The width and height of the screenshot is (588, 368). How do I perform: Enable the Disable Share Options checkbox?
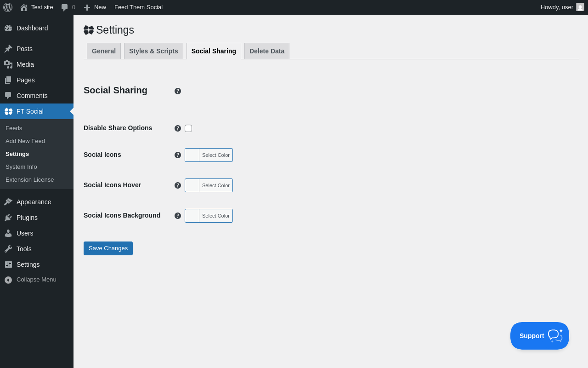pos(188,128)
